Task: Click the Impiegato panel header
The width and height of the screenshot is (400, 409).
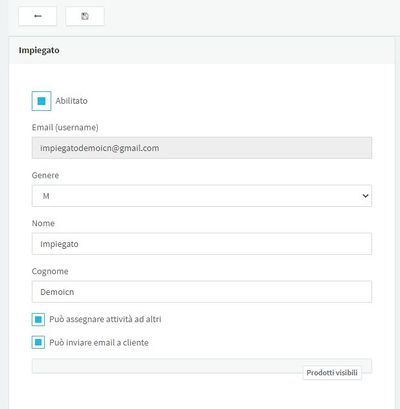Action: [202, 50]
